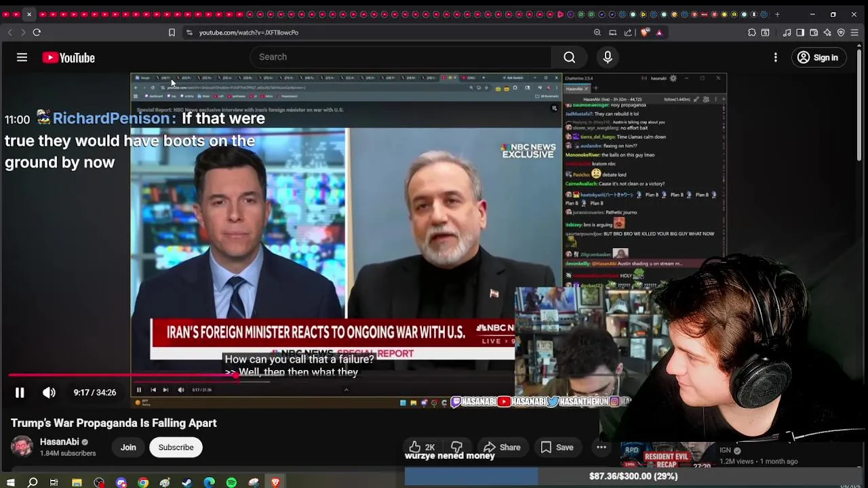Screen dimensions: 868x488
Task: Open more actions ellipsis next to Save
Action: (x=601, y=447)
